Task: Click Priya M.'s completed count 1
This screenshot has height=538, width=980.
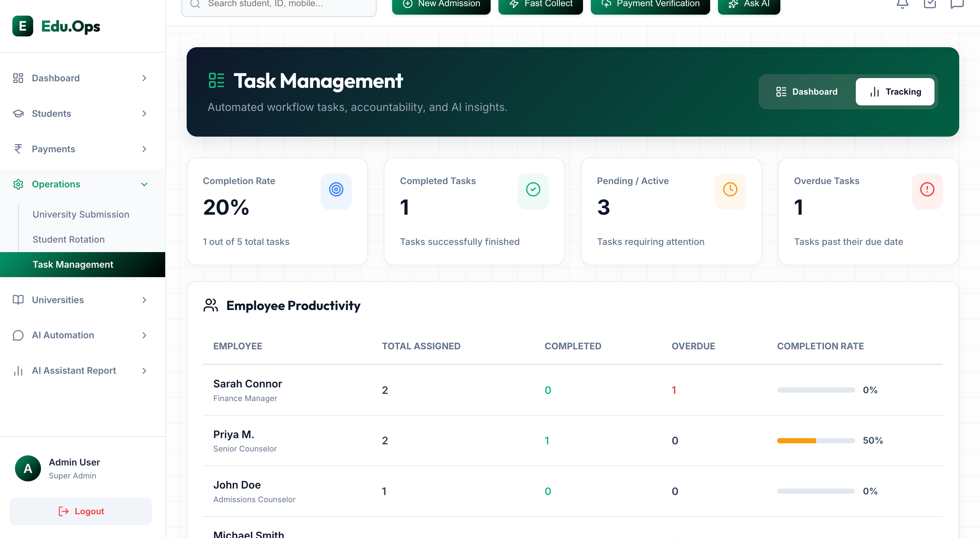Action: coord(547,441)
